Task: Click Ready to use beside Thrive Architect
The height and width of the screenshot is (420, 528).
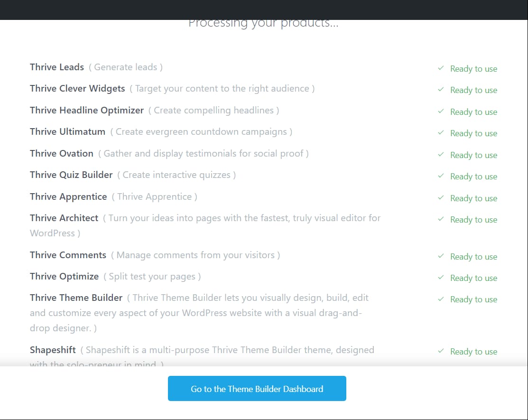Action: tap(473, 220)
